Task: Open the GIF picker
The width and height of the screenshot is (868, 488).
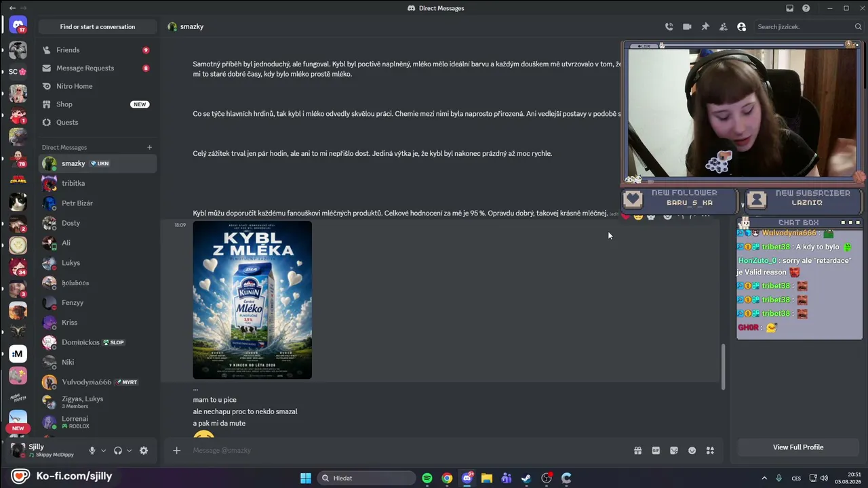Action: (656, 450)
